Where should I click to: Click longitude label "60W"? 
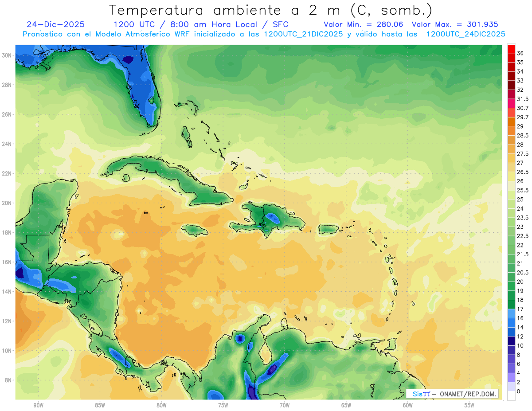tap(408, 405)
